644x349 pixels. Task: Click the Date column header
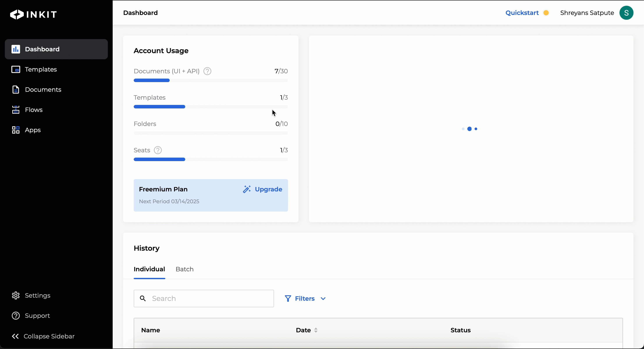click(303, 331)
